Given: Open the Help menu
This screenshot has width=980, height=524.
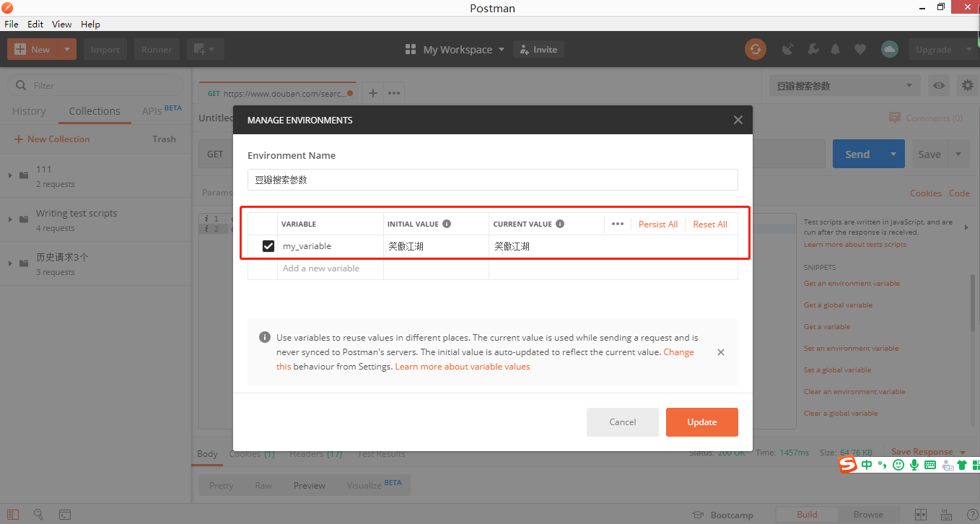Looking at the screenshot, I should tap(90, 24).
